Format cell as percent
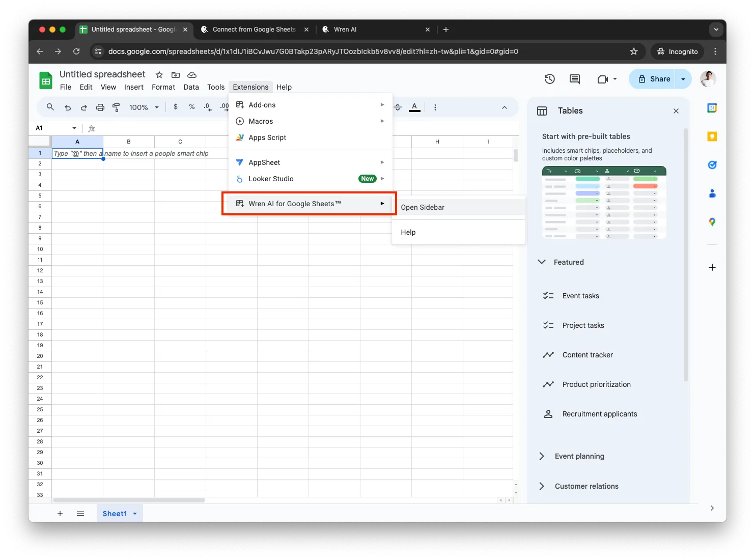The height and width of the screenshot is (560, 755). (192, 107)
